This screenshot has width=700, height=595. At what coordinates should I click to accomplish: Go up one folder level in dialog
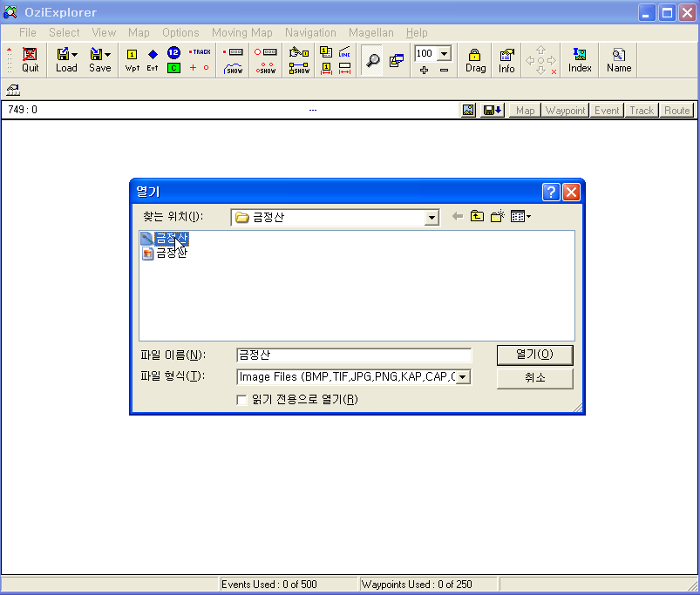tap(477, 216)
